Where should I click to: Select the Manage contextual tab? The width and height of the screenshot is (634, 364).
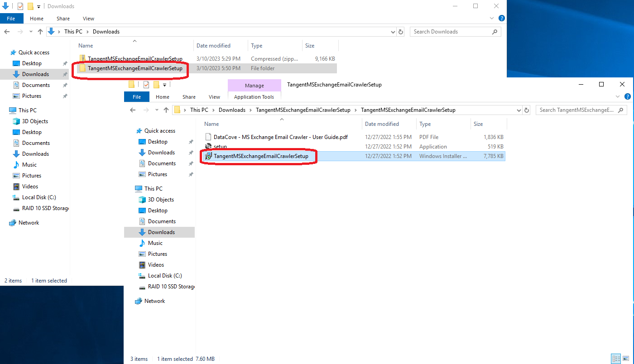point(254,86)
